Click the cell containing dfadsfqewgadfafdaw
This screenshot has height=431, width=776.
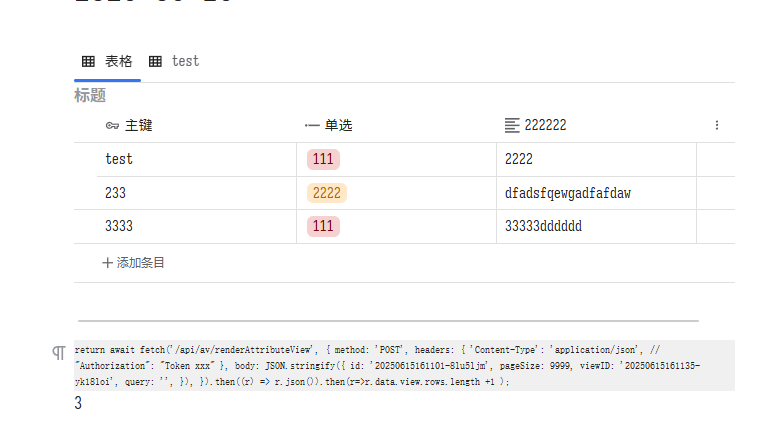568,193
